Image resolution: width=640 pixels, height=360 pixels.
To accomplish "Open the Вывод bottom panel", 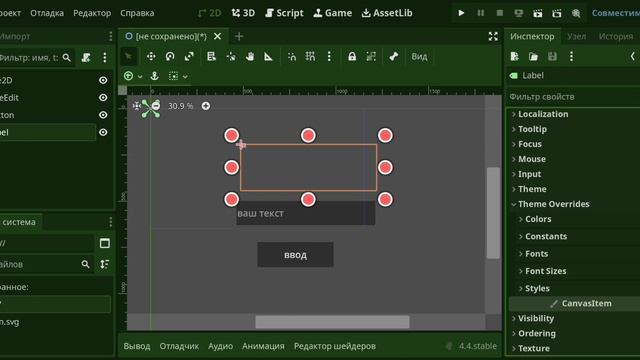I will click(137, 346).
